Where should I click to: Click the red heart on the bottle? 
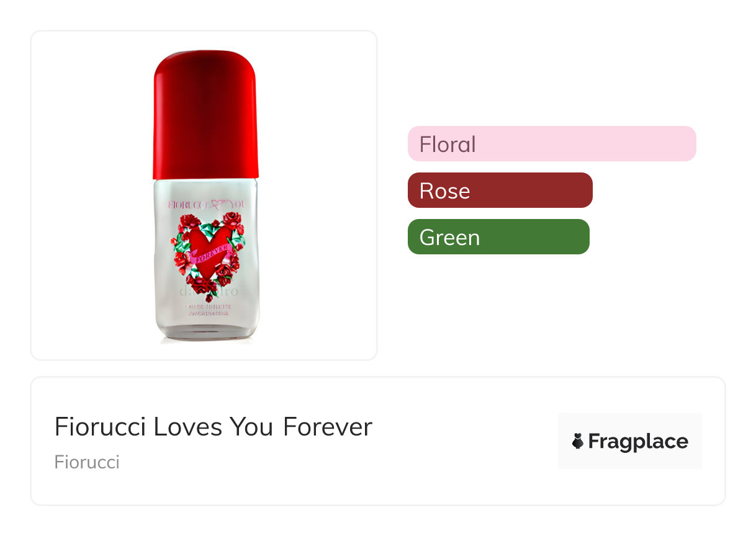[203, 239]
